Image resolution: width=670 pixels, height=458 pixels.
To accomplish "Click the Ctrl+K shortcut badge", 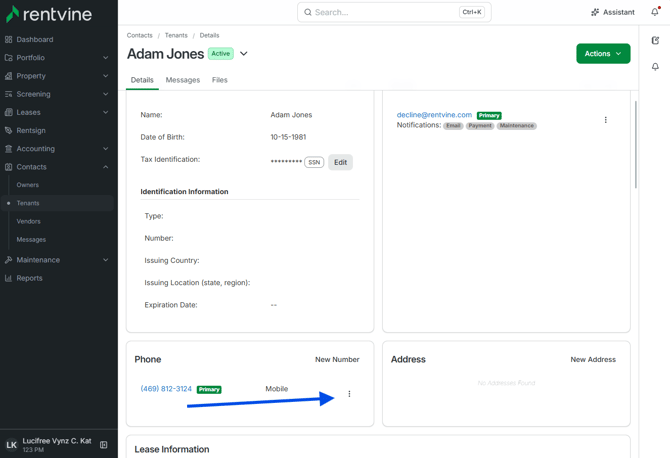I will pos(472,12).
